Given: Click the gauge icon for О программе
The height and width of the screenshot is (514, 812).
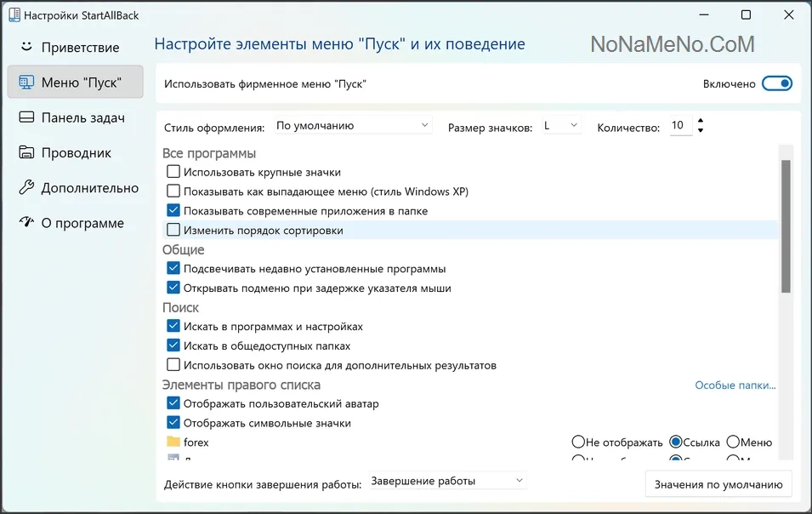Looking at the screenshot, I should (x=26, y=223).
